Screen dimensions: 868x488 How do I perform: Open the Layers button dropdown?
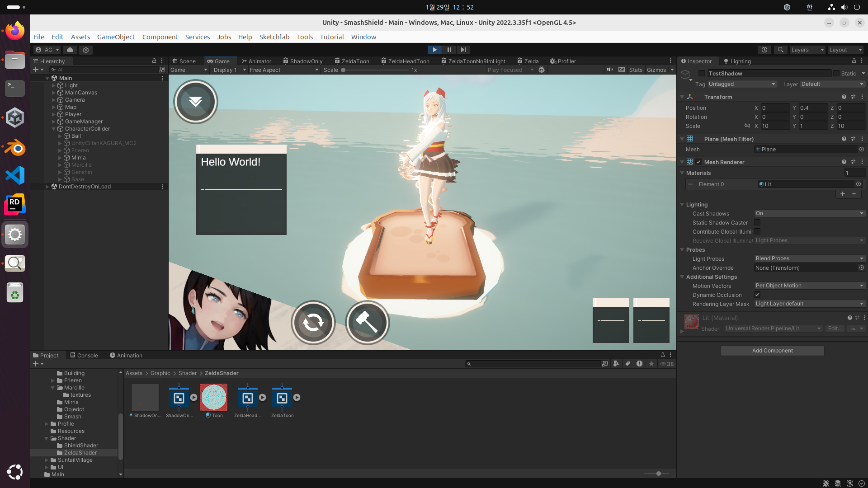tap(807, 50)
